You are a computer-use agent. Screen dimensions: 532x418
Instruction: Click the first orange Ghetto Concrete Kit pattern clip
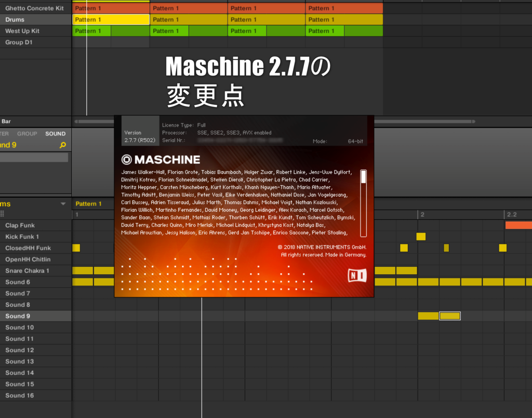pyautogui.click(x=111, y=8)
